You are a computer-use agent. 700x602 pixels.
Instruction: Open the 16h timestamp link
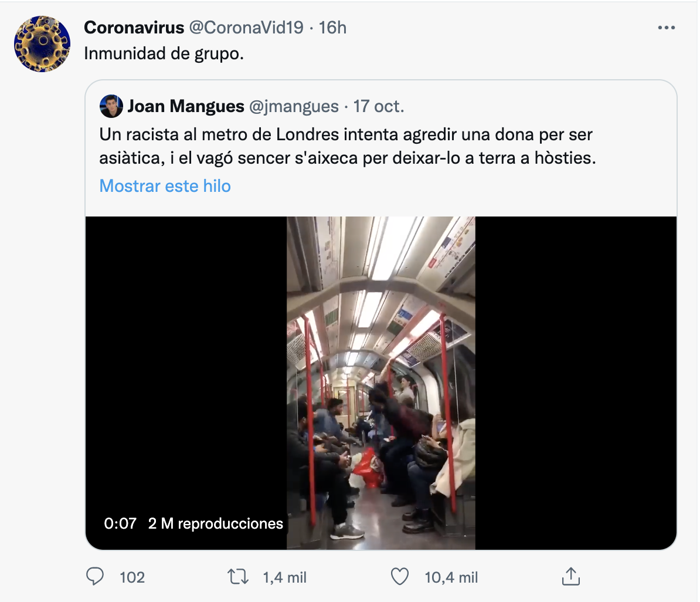[332, 28]
